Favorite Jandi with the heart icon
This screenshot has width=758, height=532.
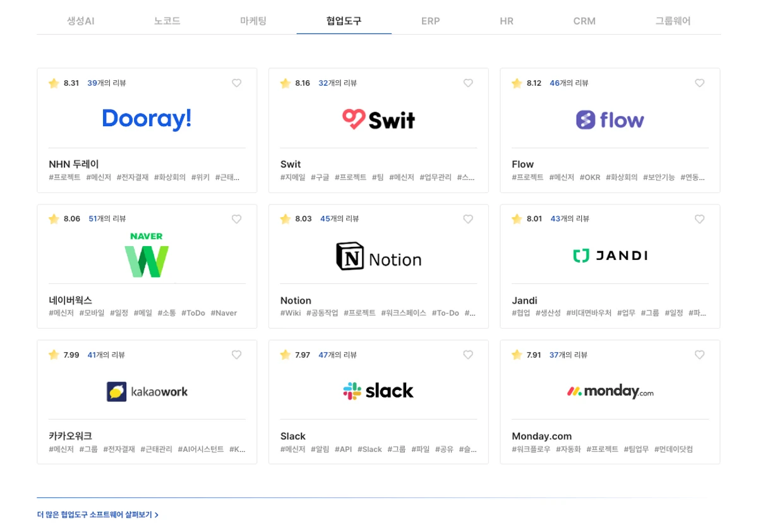699,219
